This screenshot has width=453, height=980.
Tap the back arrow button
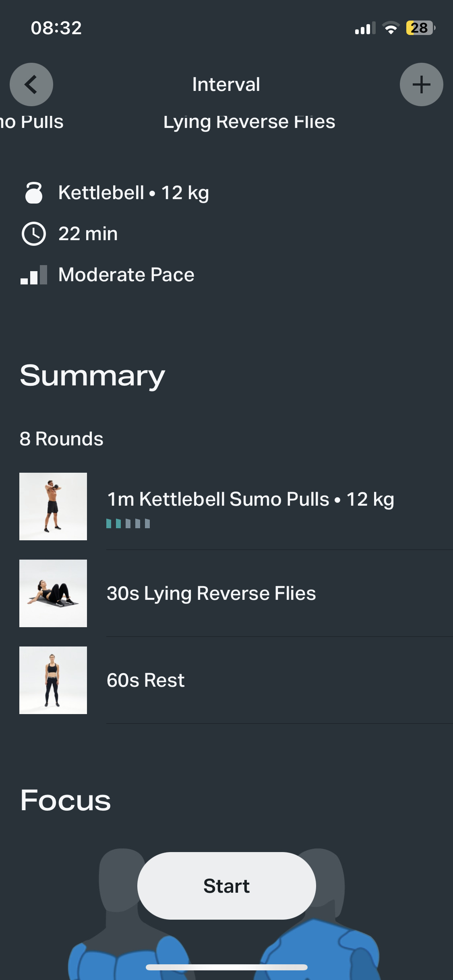click(x=31, y=84)
